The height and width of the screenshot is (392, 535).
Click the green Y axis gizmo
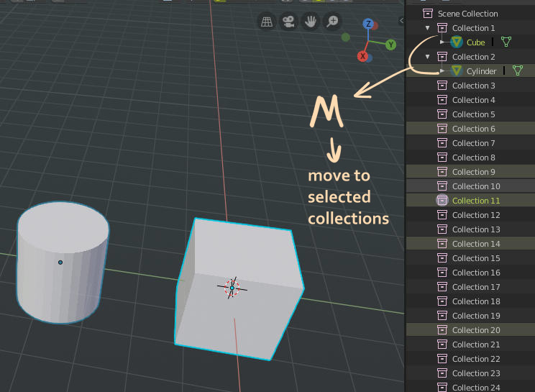click(x=391, y=45)
